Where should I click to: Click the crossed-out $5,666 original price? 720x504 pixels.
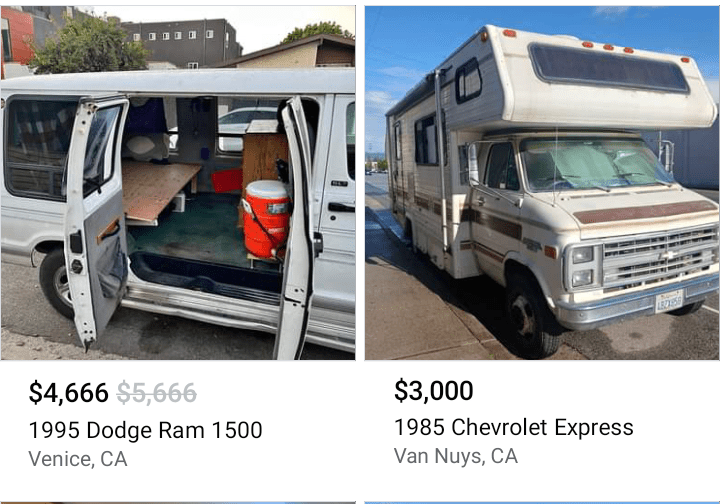pyautogui.click(x=157, y=393)
